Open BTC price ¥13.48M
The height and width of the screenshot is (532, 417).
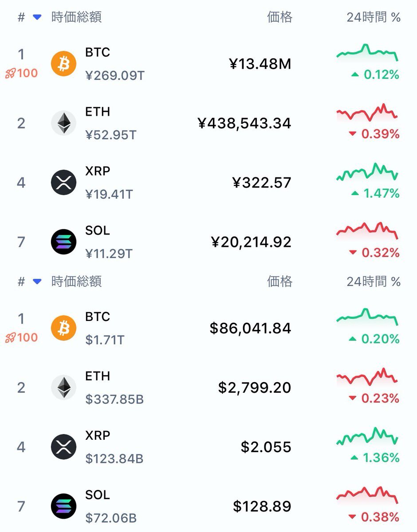pyautogui.click(x=260, y=64)
